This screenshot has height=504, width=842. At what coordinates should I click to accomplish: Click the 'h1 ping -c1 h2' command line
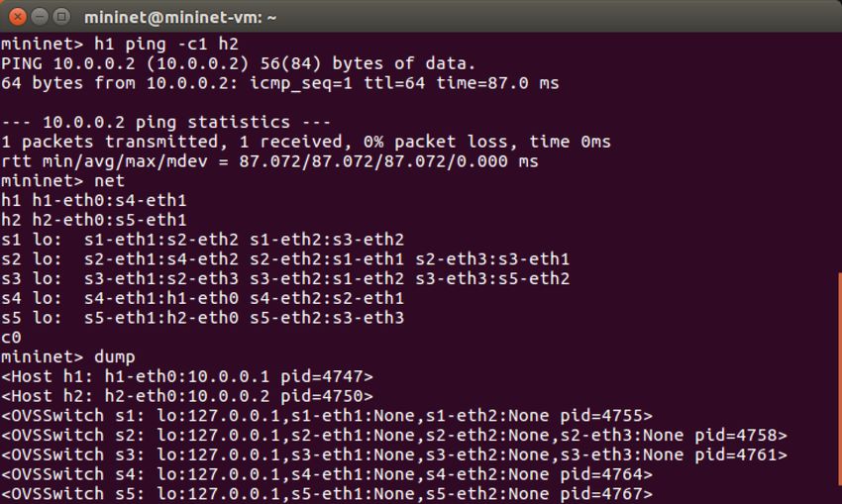pyautogui.click(x=120, y=44)
